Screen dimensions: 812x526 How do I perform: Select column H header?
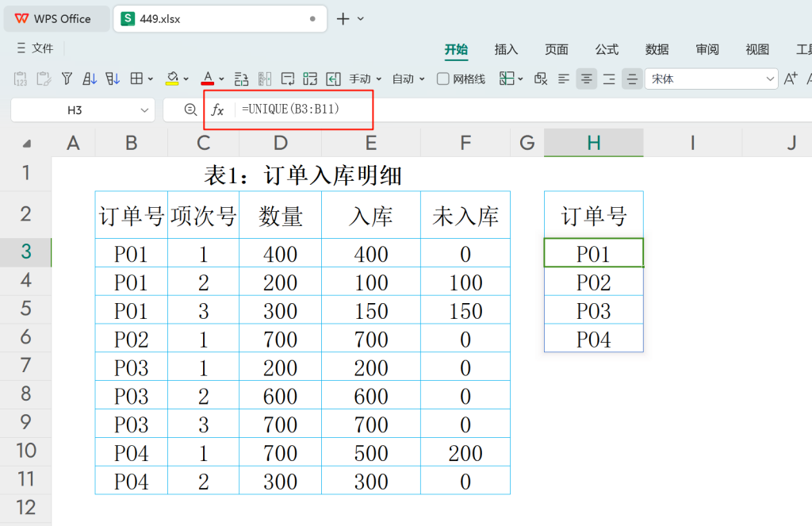(593, 143)
